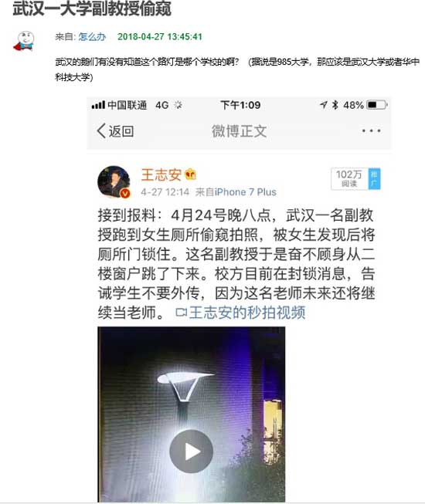Click the forum poster's cartoon avatar

(24, 42)
